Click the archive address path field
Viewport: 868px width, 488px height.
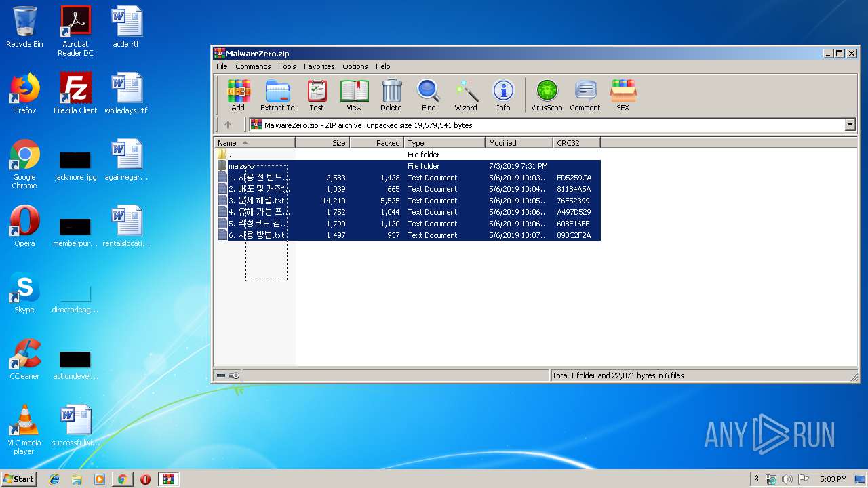click(547, 125)
